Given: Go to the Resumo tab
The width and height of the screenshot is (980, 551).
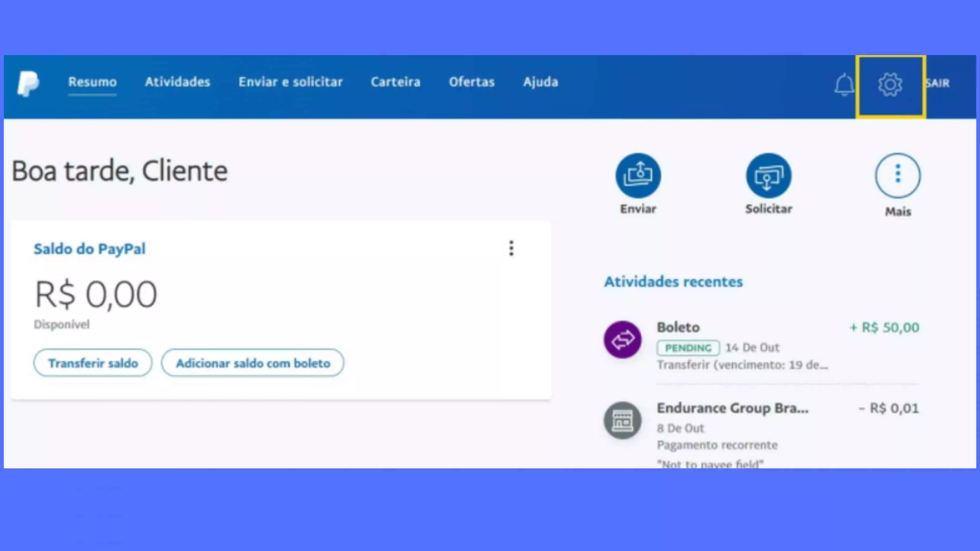Looking at the screenshot, I should pyautogui.click(x=92, y=82).
